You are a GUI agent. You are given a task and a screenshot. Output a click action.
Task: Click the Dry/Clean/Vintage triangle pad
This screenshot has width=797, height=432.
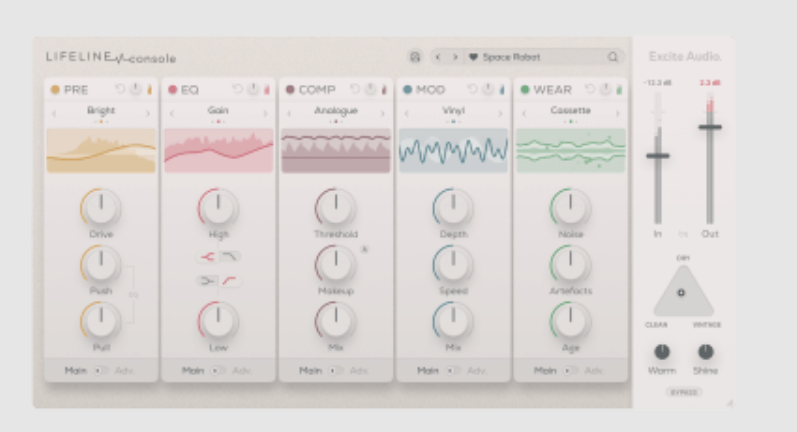coord(682,292)
